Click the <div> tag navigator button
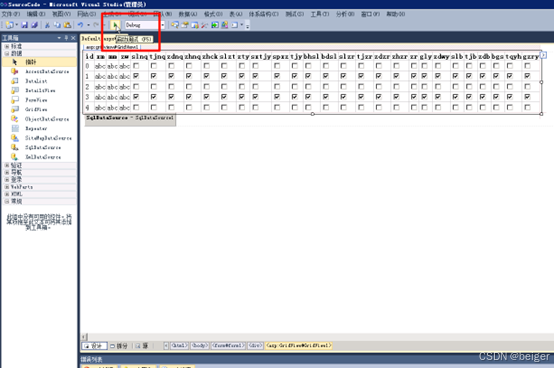554x368 pixels. [x=255, y=346]
